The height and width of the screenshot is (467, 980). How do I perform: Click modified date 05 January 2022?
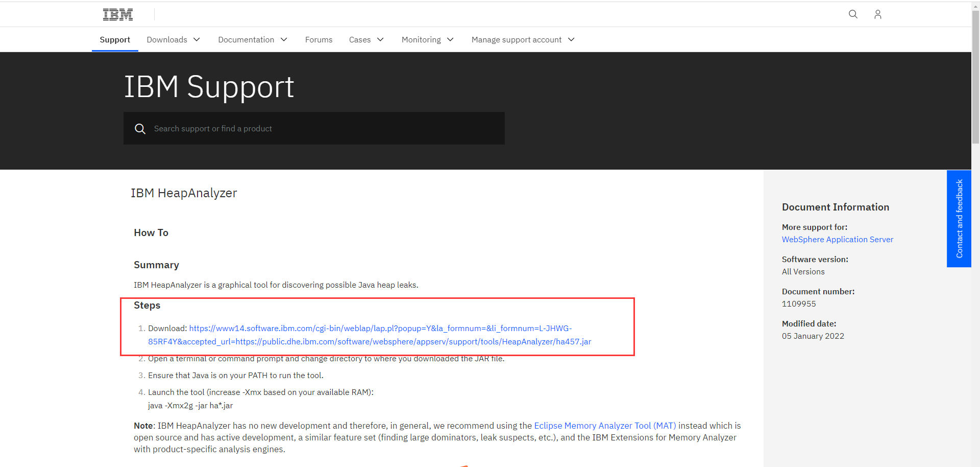point(813,336)
